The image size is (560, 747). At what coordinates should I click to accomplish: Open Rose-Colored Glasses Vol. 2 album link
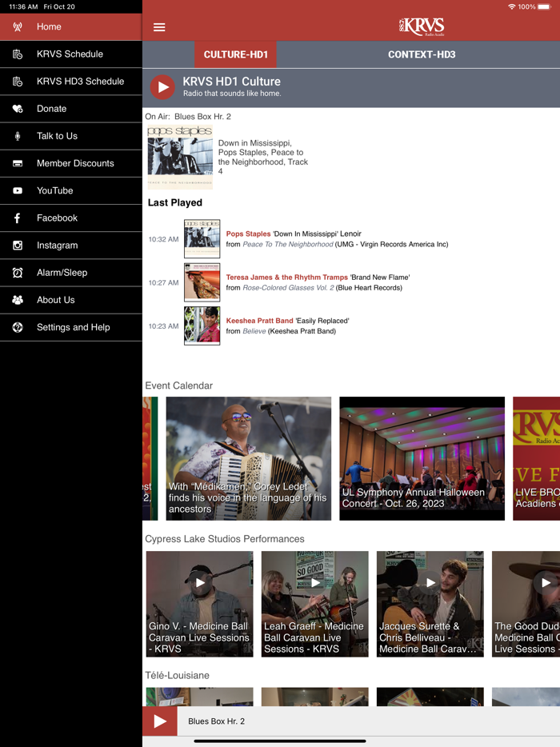tap(288, 288)
